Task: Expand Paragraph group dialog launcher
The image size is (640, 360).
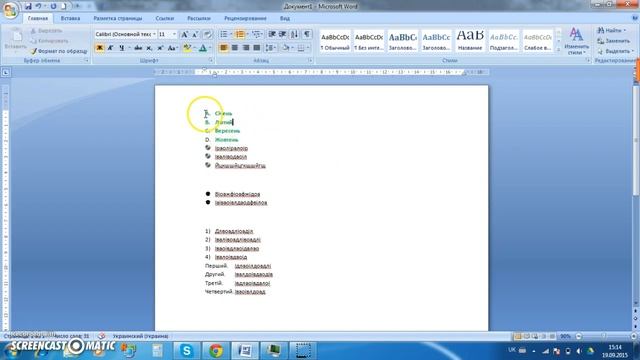Action: (x=310, y=60)
